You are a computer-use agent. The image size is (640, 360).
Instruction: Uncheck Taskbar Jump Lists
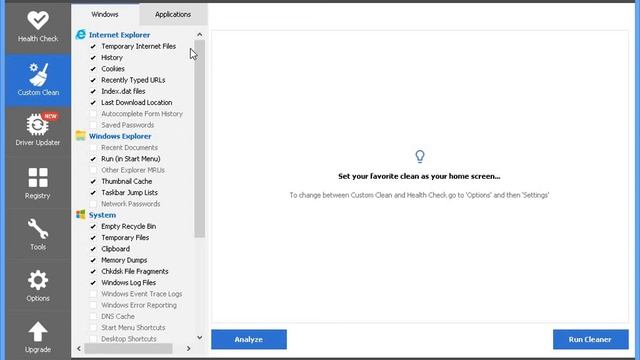coord(93,193)
